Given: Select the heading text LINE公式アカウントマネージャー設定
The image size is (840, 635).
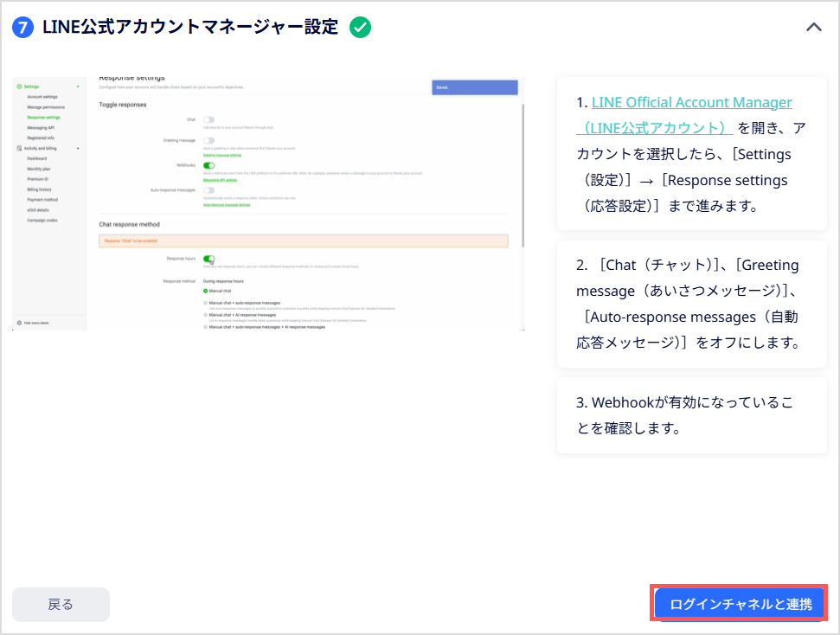Looking at the screenshot, I should 190,28.
